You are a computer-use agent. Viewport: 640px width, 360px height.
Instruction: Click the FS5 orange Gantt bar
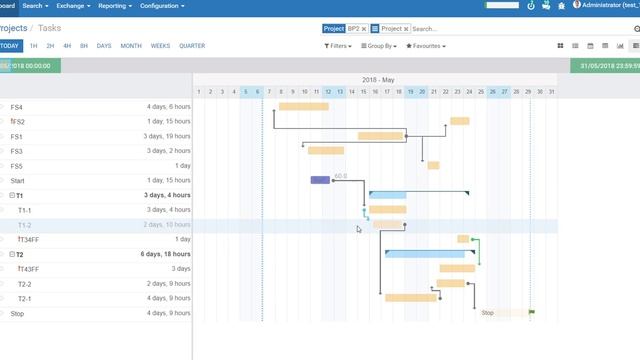[433, 165]
